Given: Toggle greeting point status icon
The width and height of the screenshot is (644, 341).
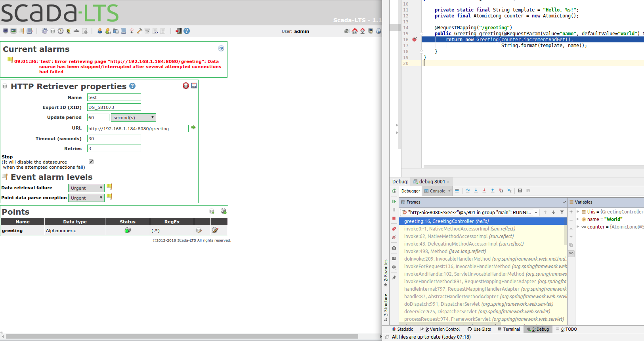Looking at the screenshot, I should (128, 230).
